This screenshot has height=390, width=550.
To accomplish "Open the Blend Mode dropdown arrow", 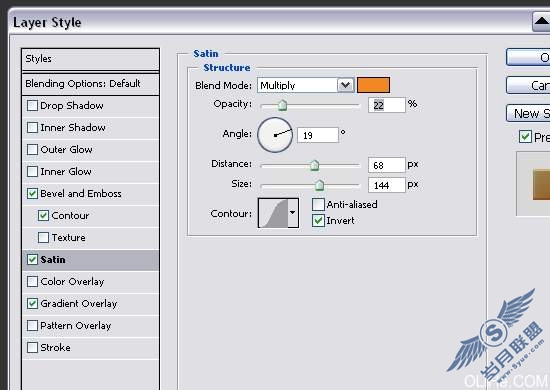I will click(x=346, y=85).
